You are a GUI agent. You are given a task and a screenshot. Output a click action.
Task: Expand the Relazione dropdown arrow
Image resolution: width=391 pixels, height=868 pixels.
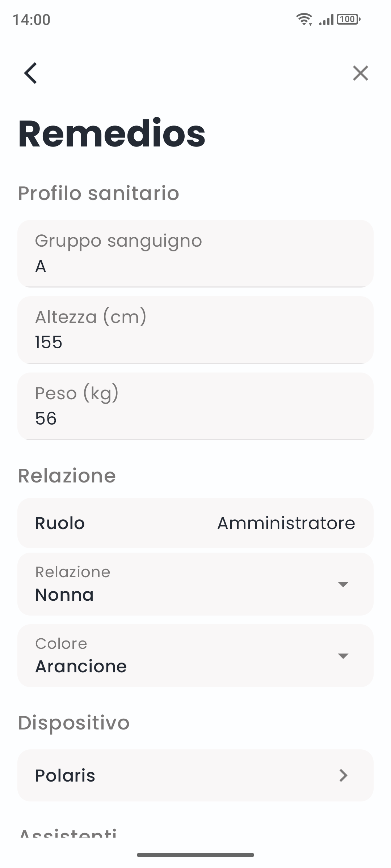point(342,584)
